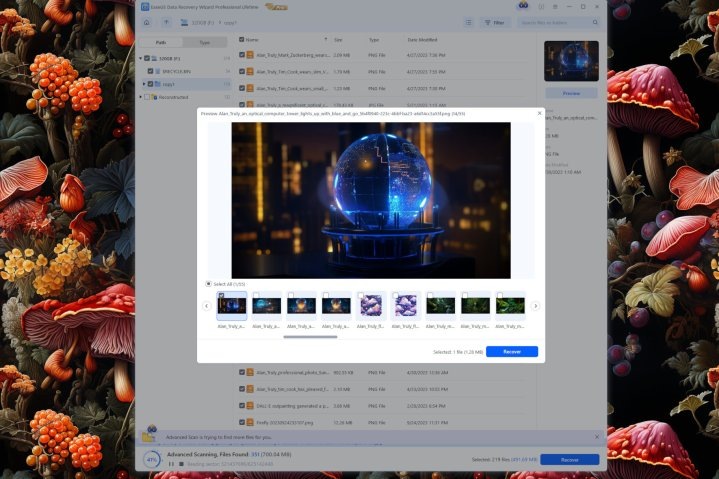Stop the advanced scanning
The height and width of the screenshot is (479, 719).
(181, 464)
